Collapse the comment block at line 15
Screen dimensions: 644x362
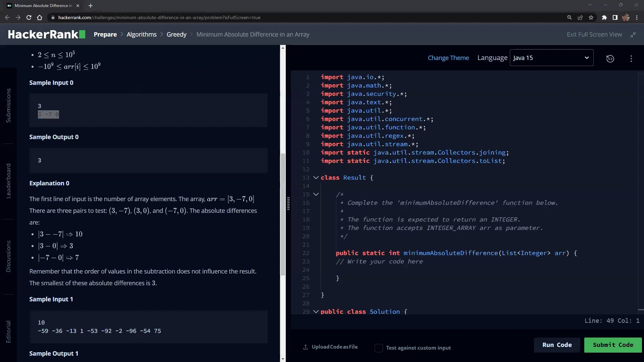click(x=316, y=194)
